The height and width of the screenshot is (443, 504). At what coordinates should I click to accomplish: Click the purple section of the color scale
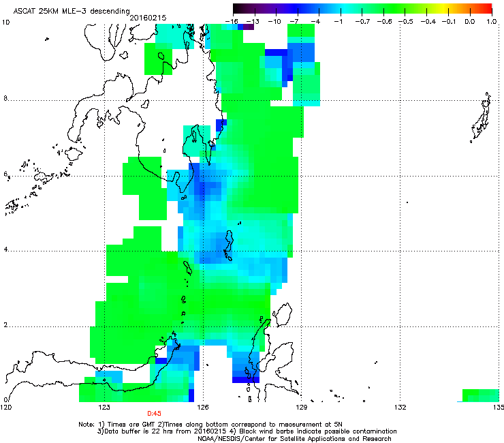pyautogui.click(x=267, y=8)
